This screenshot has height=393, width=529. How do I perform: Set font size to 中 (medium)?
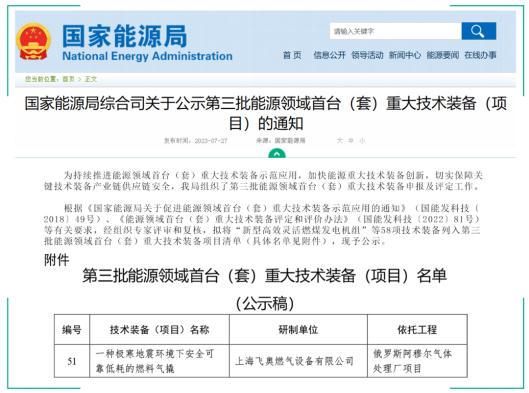coord(351,140)
